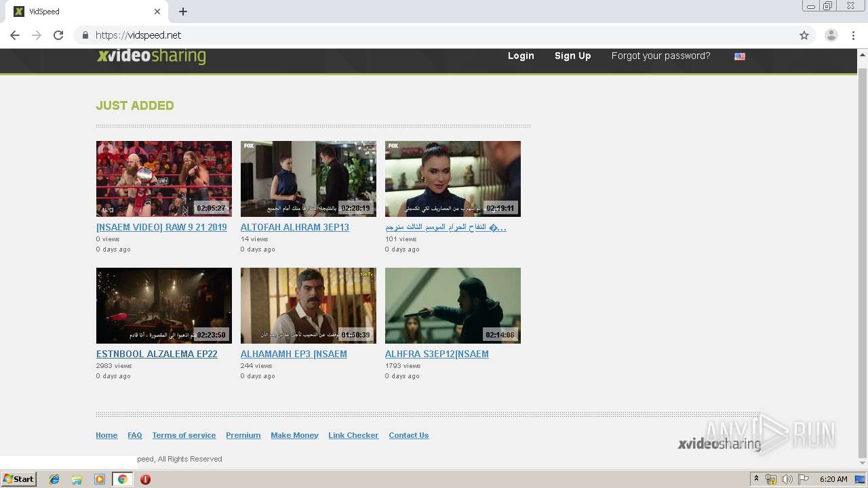View site security padlock info
868x488 pixels.
point(85,35)
